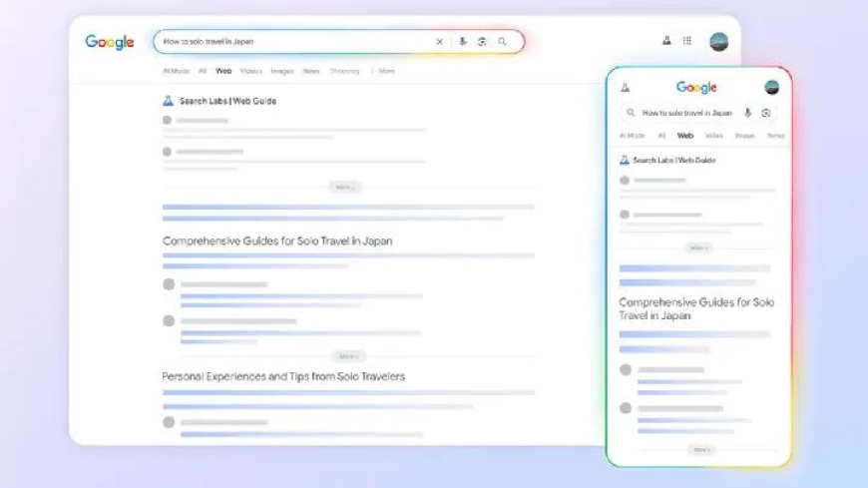Click Personal Experiences and Tips heading
The image size is (868, 488).
coord(283,376)
